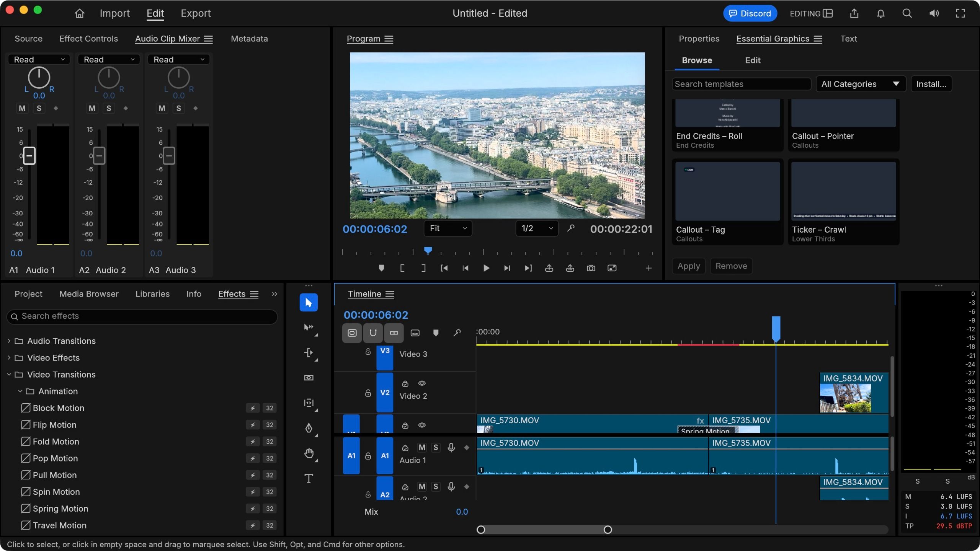
Task: Click the Install... button
Action: click(931, 84)
